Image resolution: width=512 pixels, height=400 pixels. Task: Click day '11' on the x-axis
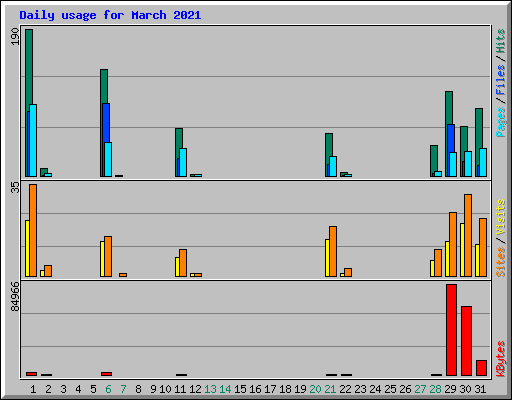click(x=180, y=389)
